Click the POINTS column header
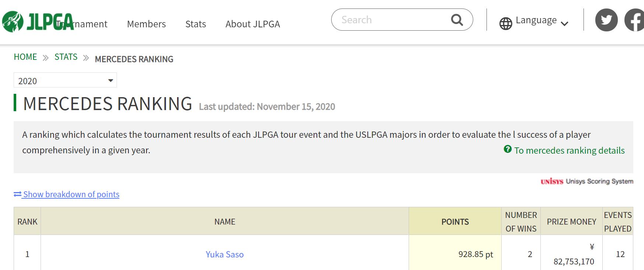Viewport: 644px width, 270px height. pyautogui.click(x=455, y=221)
